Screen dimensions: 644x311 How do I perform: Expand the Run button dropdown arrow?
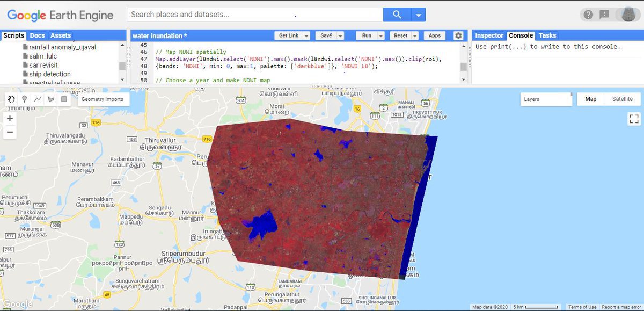381,36
